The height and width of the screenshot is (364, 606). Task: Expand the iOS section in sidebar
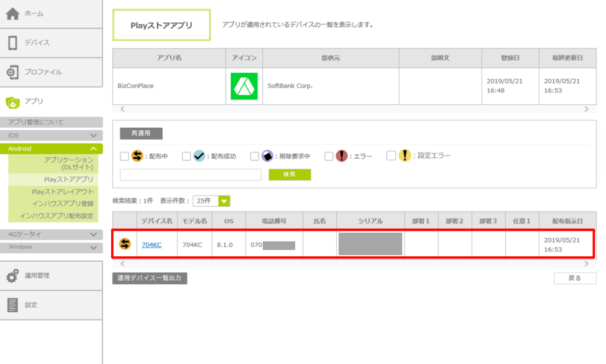pos(51,136)
